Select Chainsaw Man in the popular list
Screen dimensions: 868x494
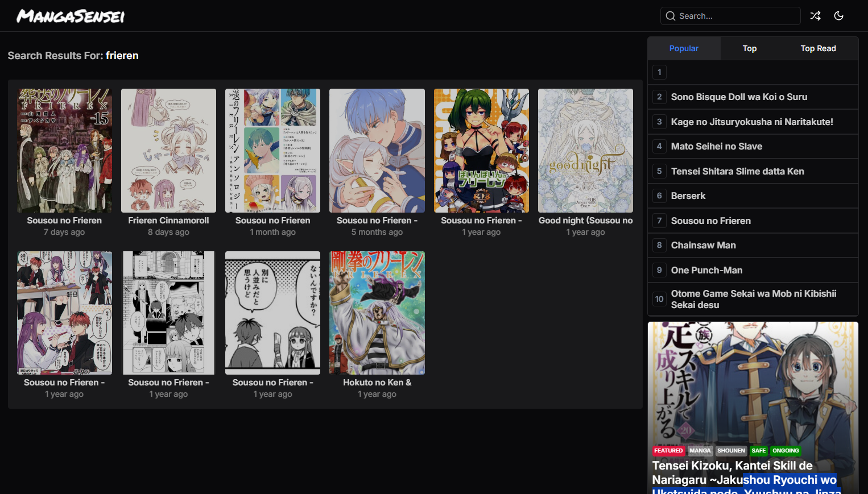(704, 245)
